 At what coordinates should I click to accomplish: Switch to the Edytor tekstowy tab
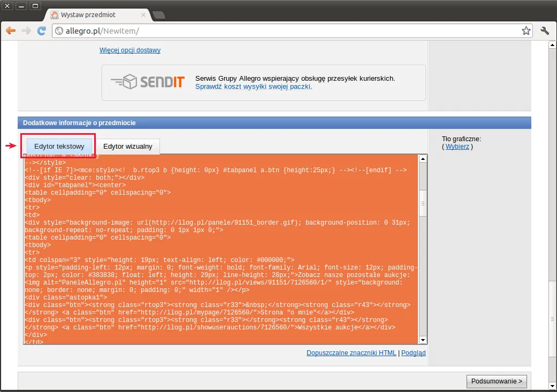tap(59, 146)
